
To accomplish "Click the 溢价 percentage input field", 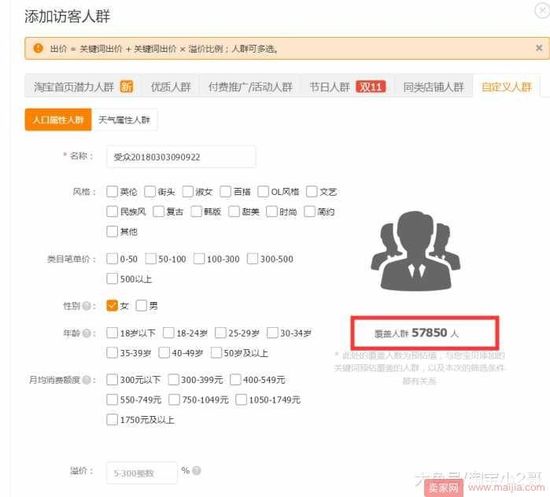I will click(x=142, y=473).
